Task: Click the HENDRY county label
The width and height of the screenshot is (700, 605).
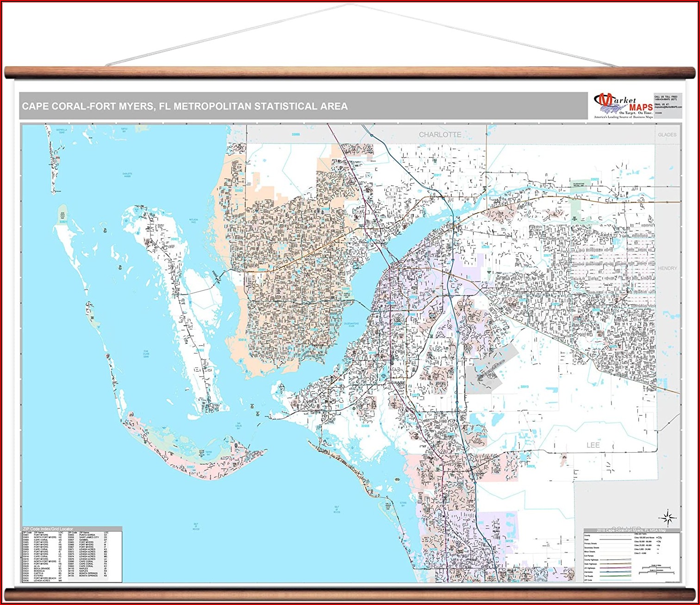Action: pyautogui.click(x=667, y=268)
